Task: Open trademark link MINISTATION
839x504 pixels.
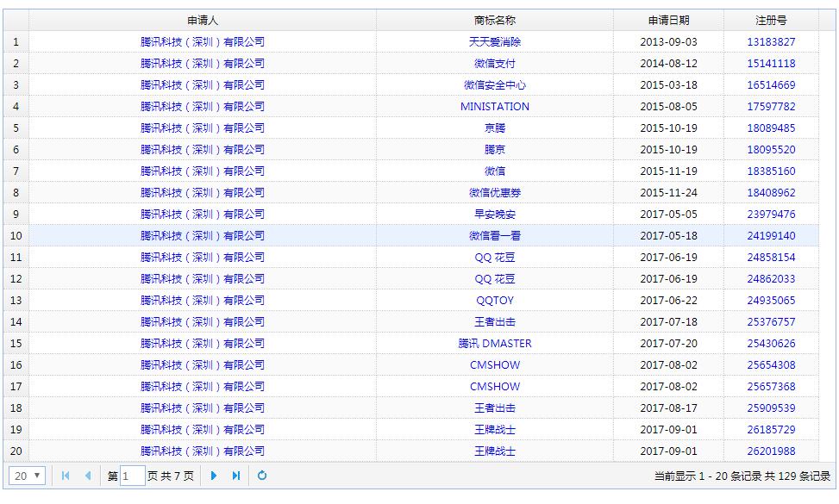Action: (495, 107)
